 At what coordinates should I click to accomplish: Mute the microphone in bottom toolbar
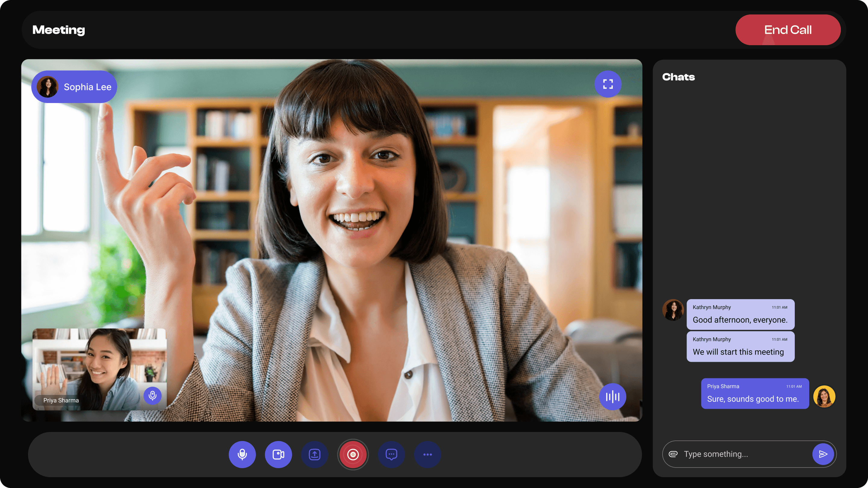point(242,454)
